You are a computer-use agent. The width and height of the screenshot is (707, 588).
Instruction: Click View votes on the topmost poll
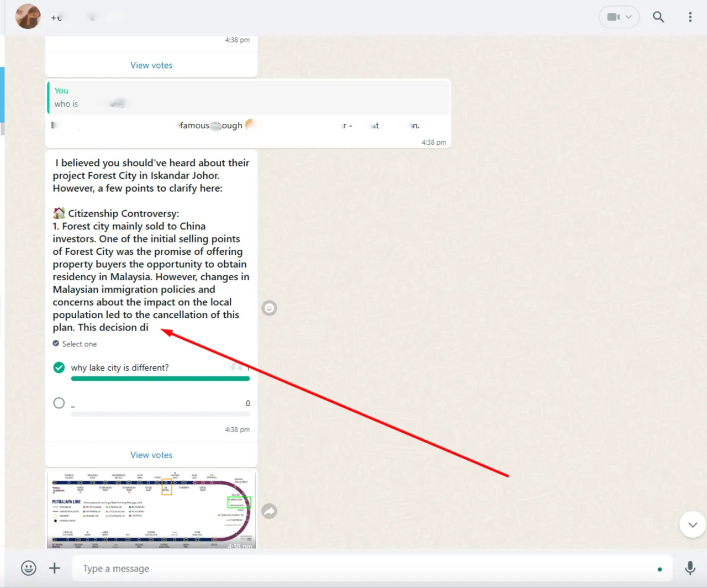pyautogui.click(x=151, y=65)
